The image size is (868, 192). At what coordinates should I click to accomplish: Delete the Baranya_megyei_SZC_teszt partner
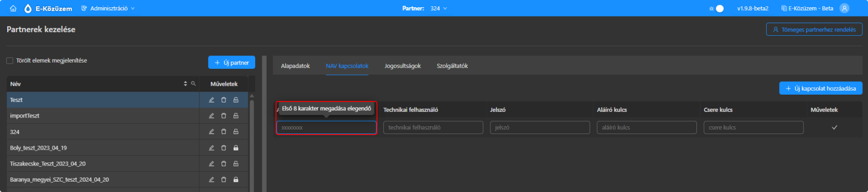tap(224, 180)
